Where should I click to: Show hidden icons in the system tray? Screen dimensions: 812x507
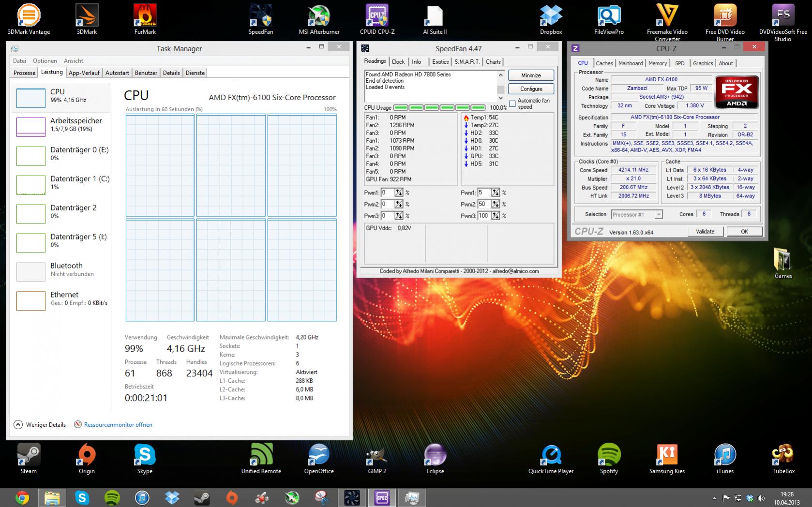pos(714,498)
